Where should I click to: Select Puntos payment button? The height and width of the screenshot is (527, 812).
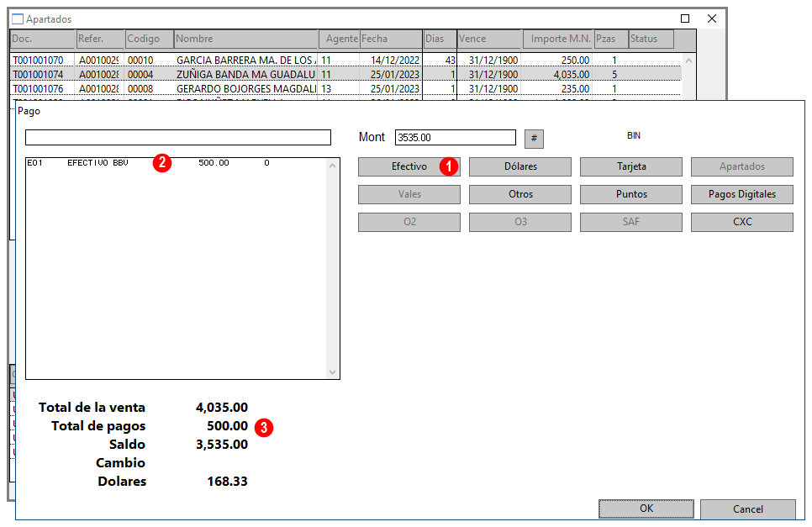tap(630, 194)
